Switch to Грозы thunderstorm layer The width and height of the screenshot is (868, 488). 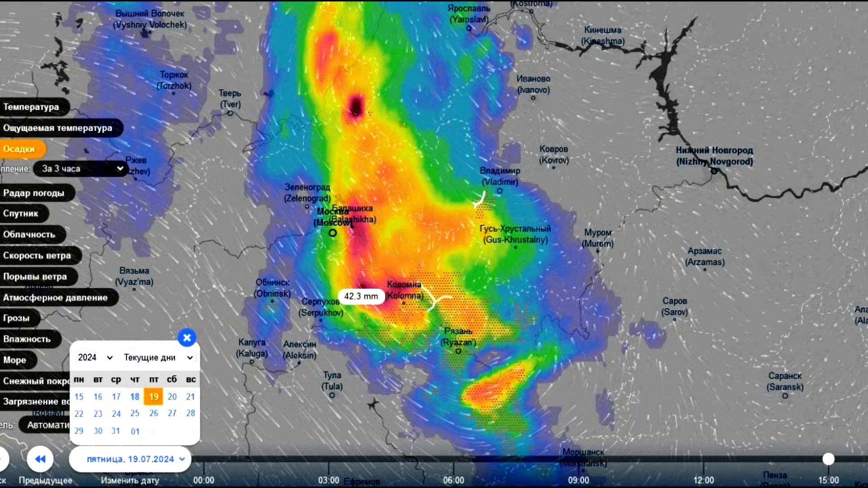click(17, 318)
